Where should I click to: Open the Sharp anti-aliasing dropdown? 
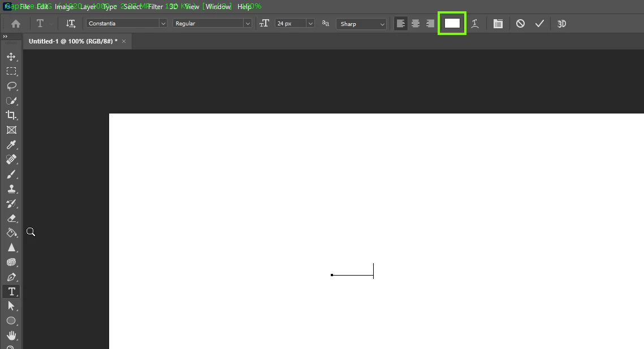point(361,24)
